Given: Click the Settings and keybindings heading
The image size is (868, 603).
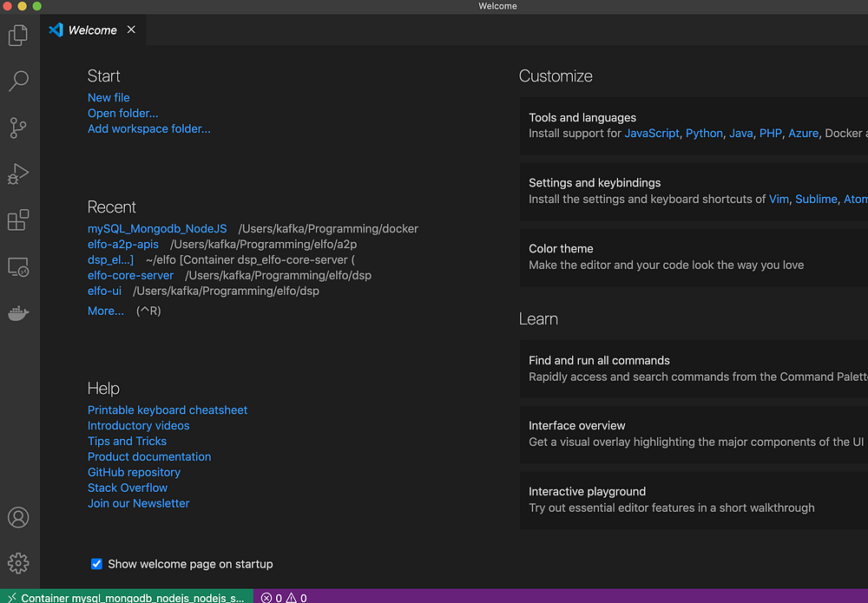Looking at the screenshot, I should [x=595, y=182].
